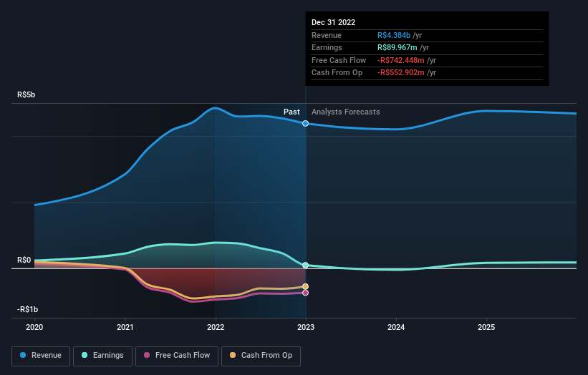
Task: Click the Past label on chart
Action: click(291, 112)
